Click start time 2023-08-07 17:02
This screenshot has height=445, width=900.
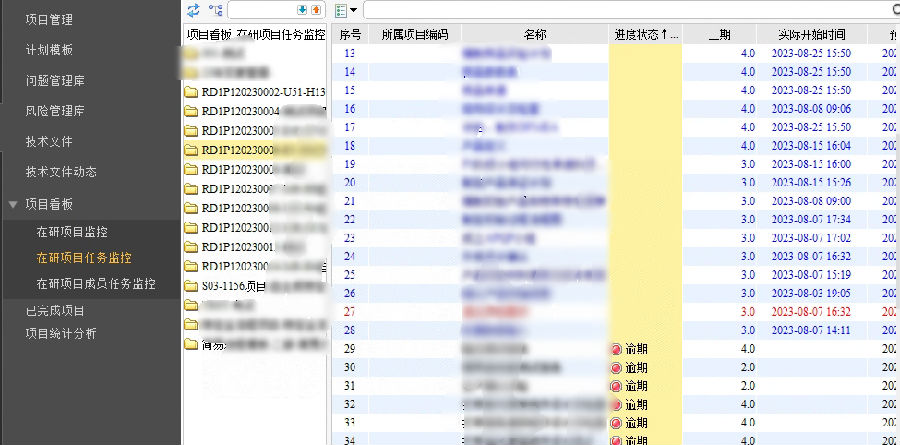(811, 238)
